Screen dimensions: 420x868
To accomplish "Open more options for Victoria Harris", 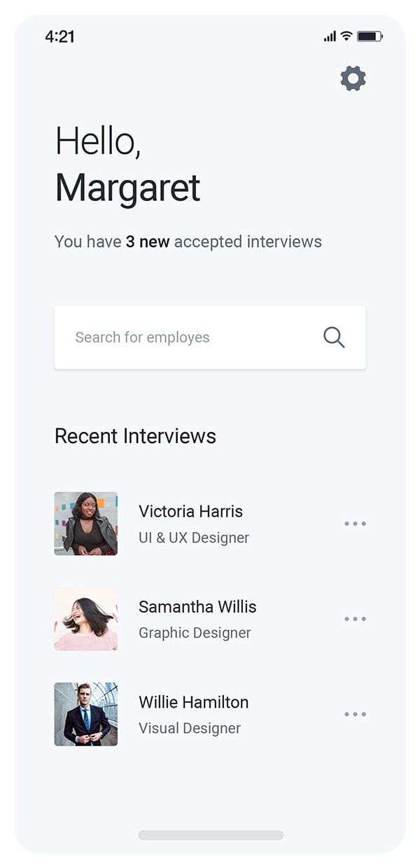I will click(x=355, y=524).
